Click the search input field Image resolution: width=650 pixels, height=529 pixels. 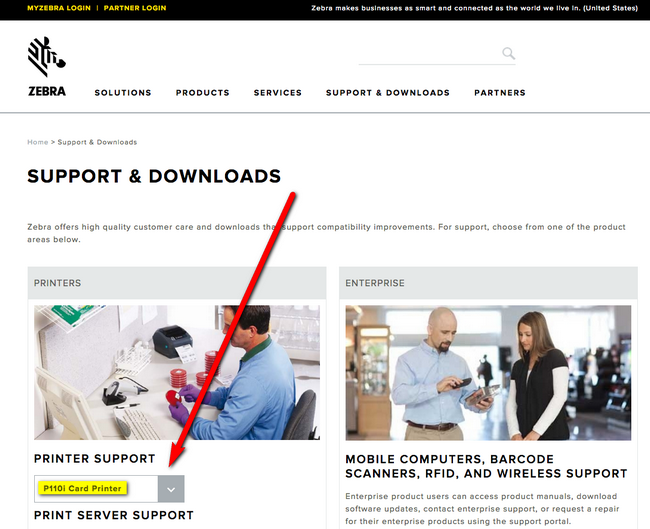point(429,54)
